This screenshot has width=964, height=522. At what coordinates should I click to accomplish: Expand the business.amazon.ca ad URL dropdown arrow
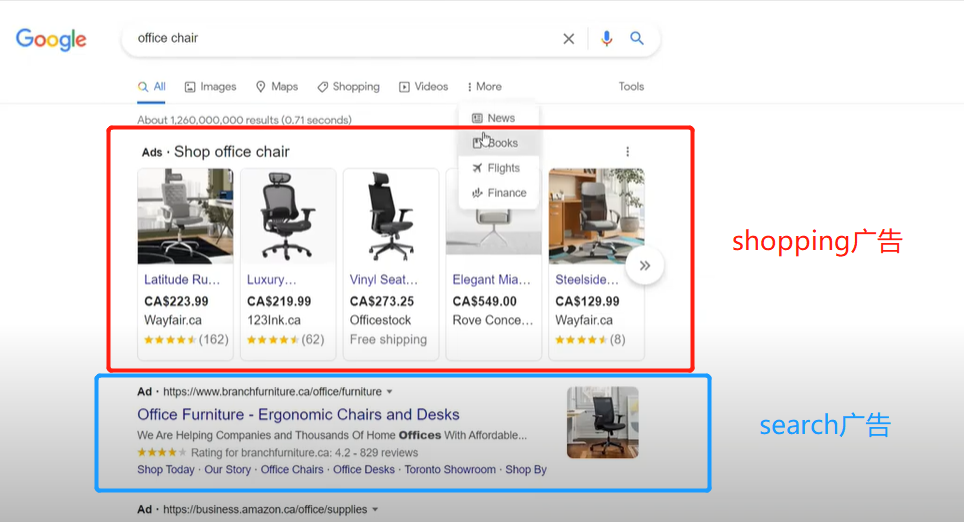(x=375, y=510)
